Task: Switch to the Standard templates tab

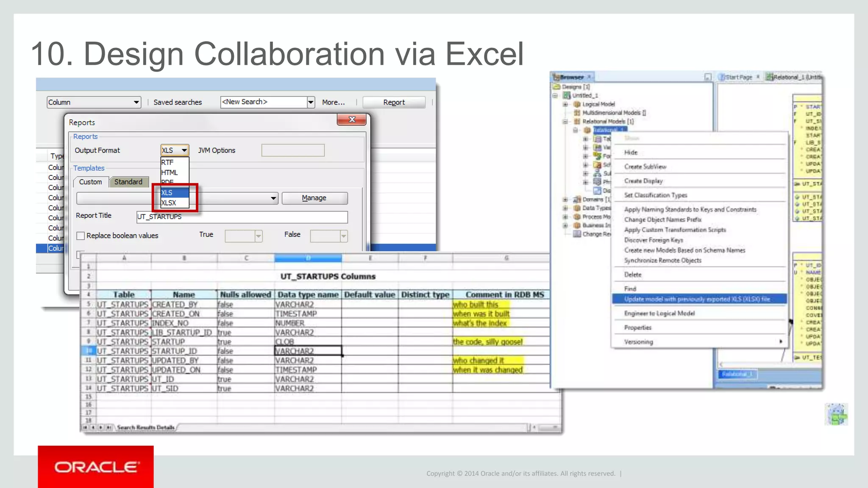Action: pyautogui.click(x=128, y=182)
